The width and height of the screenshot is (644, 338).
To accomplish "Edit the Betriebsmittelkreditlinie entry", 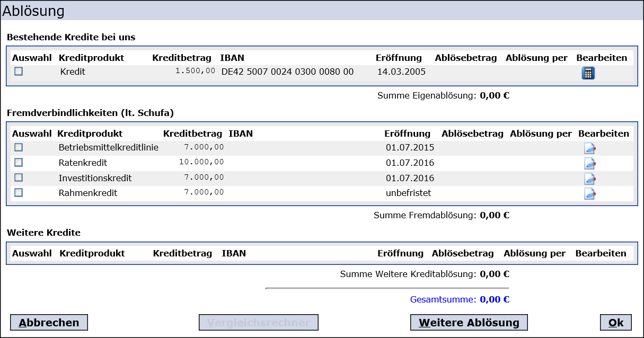I will click(589, 148).
